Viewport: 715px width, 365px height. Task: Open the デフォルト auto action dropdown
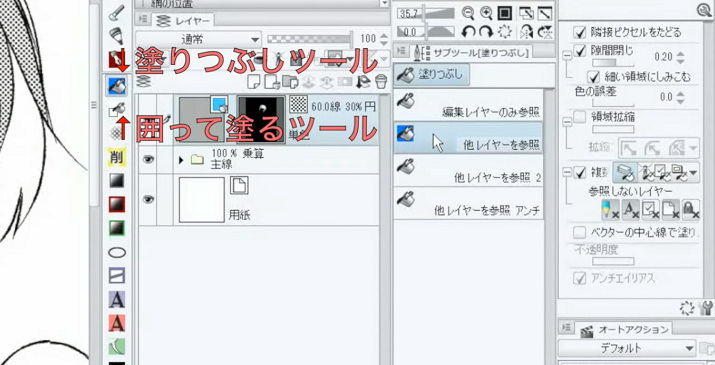pyautogui.click(x=627, y=349)
